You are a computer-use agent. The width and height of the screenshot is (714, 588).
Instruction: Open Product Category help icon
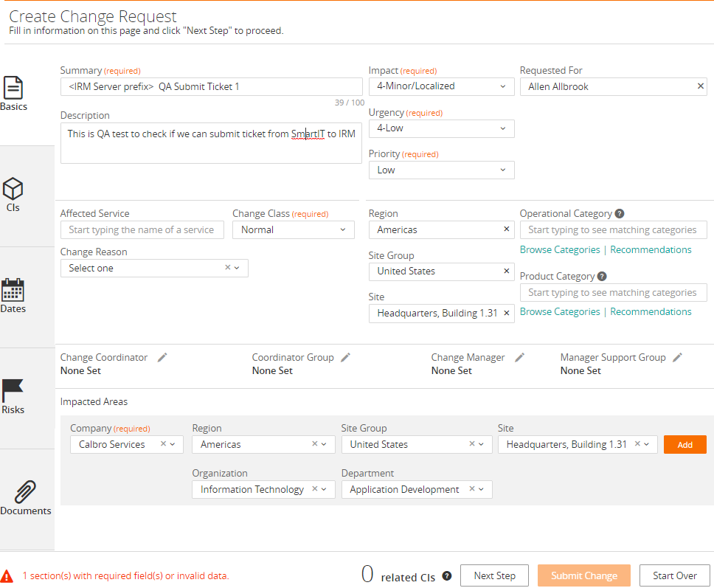pyautogui.click(x=602, y=276)
